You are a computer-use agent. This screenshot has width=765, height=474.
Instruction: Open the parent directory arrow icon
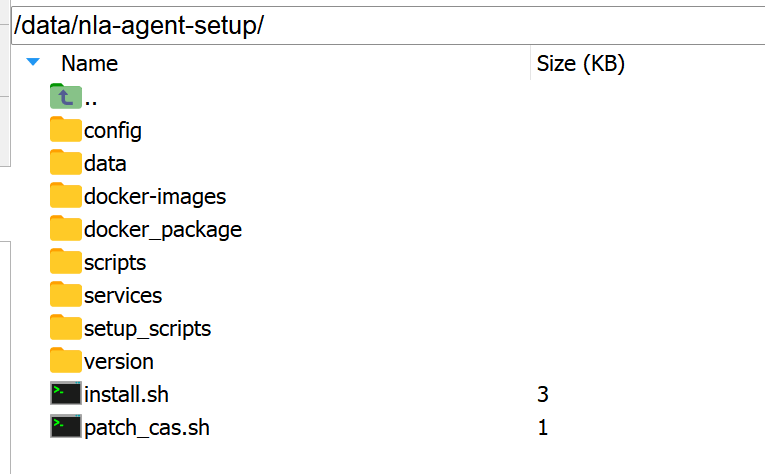click(x=65, y=97)
